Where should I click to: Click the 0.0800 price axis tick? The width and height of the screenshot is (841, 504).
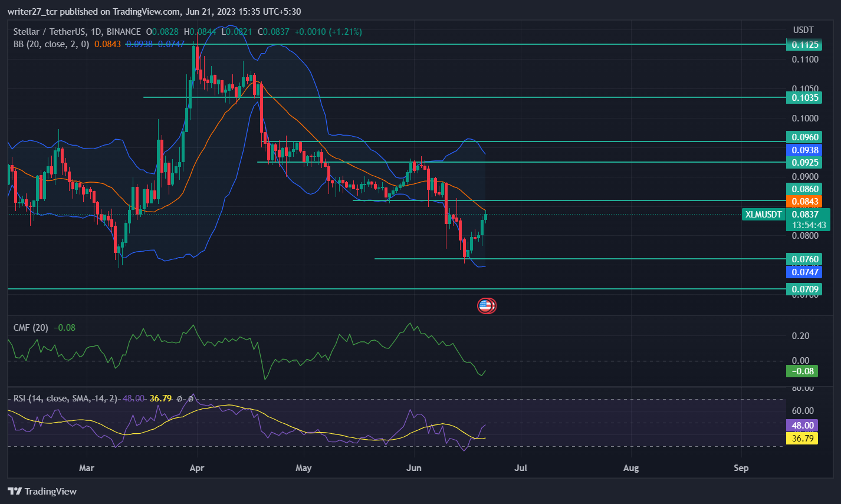pos(805,236)
